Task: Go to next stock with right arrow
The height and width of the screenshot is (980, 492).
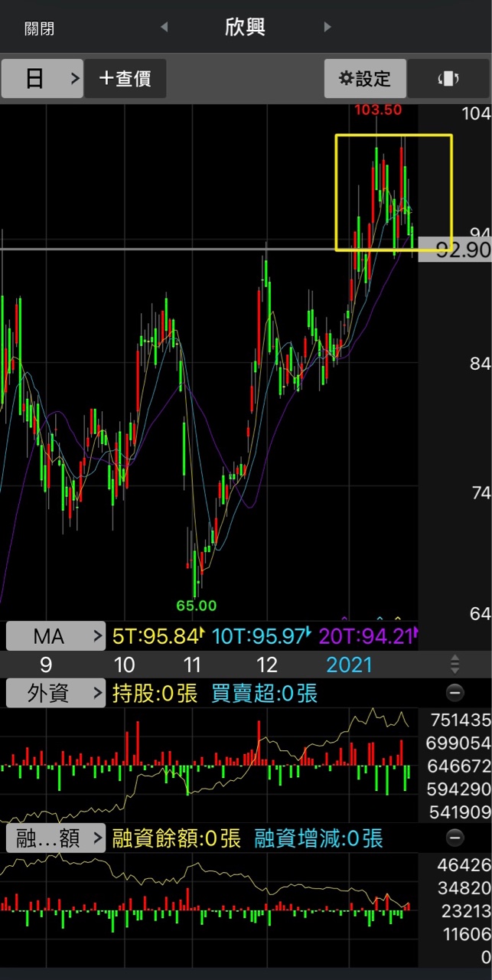Action: 327,28
